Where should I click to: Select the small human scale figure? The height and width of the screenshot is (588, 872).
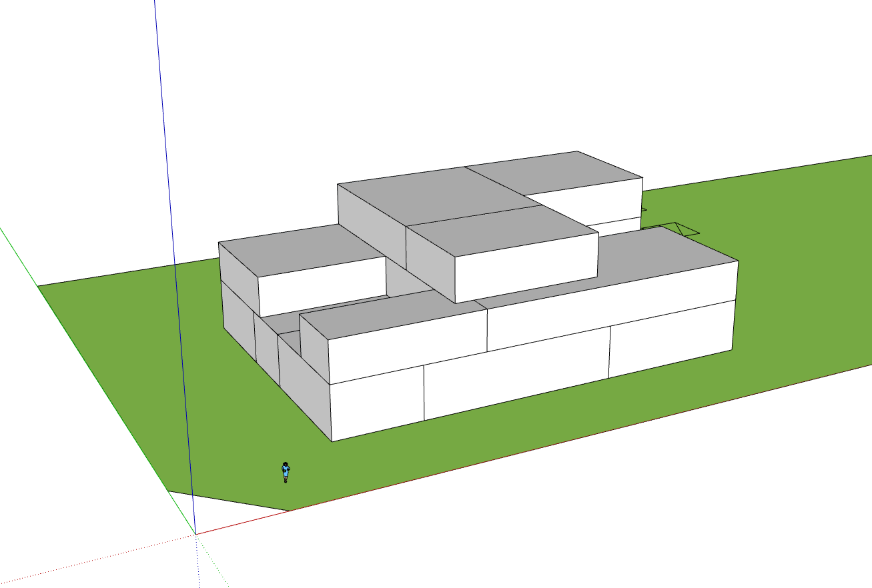286,472
